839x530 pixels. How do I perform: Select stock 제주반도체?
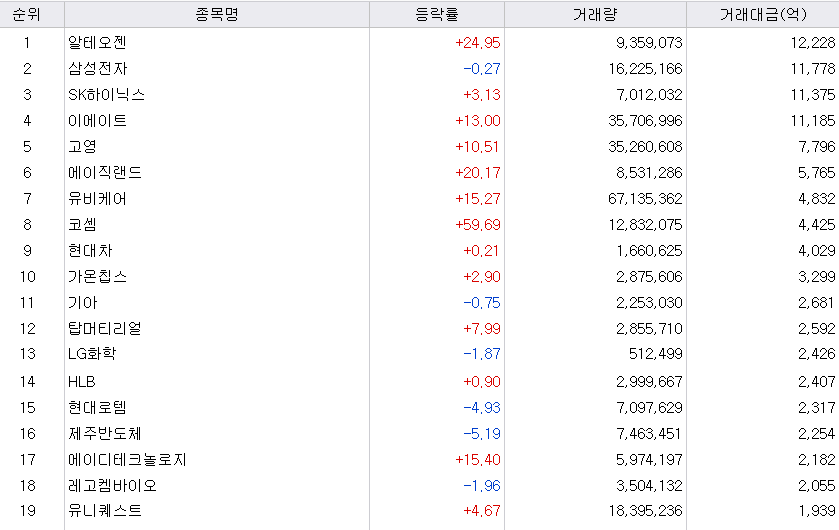pos(105,434)
